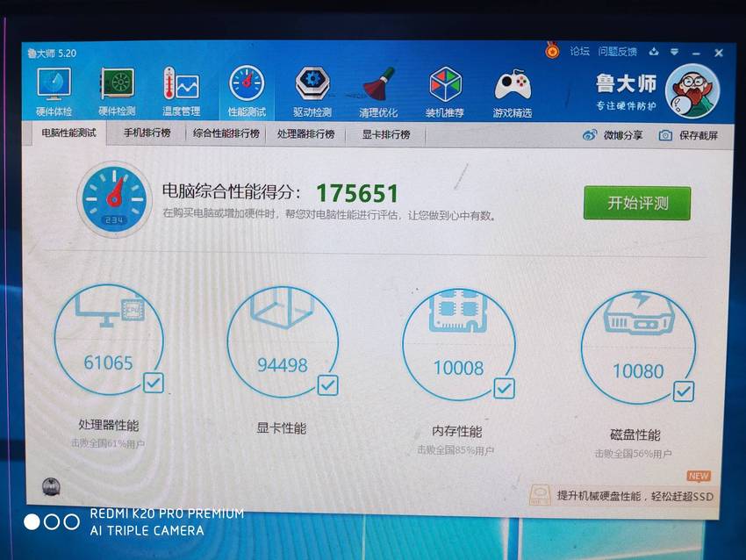The height and width of the screenshot is (560, 746).
Task: Open the 论坛 forum link
Action: (579, 51)
